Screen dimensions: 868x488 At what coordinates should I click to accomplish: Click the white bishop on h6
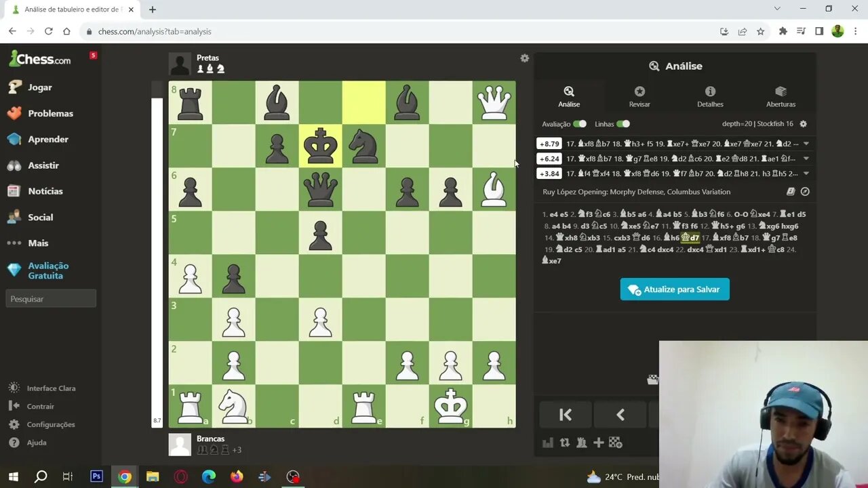(494, 190)
